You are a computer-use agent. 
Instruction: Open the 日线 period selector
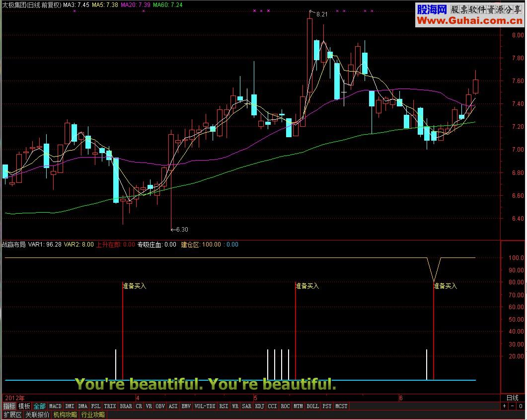(x=513, y=398)
